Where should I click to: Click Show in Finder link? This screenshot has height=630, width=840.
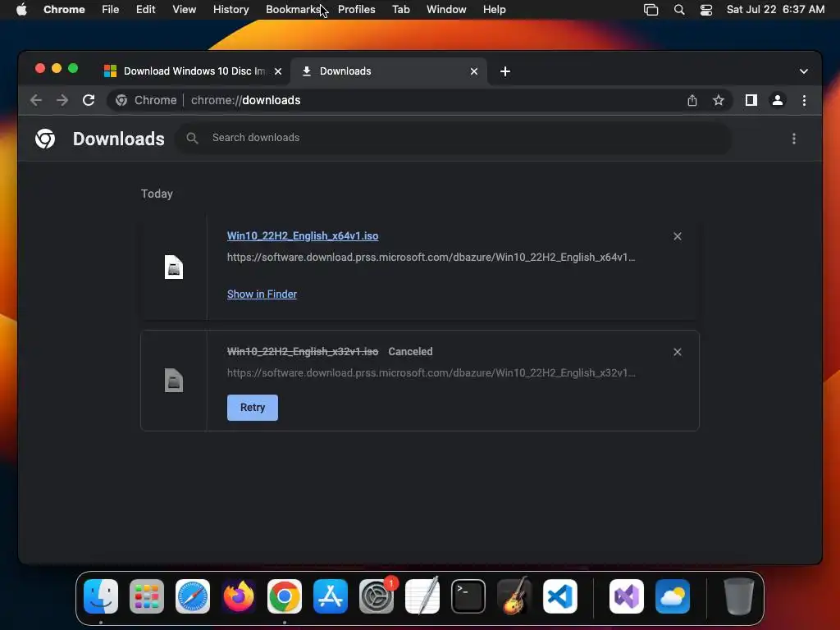(262, 294)
